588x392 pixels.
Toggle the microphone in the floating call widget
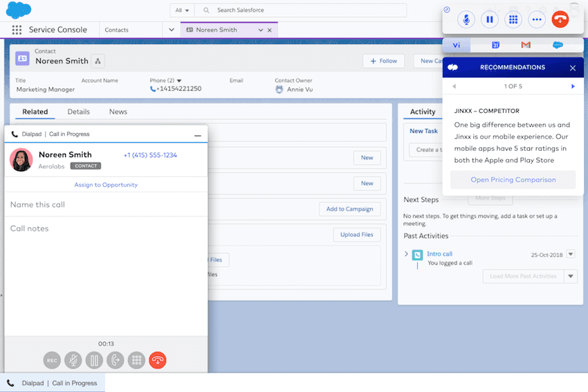466,19
